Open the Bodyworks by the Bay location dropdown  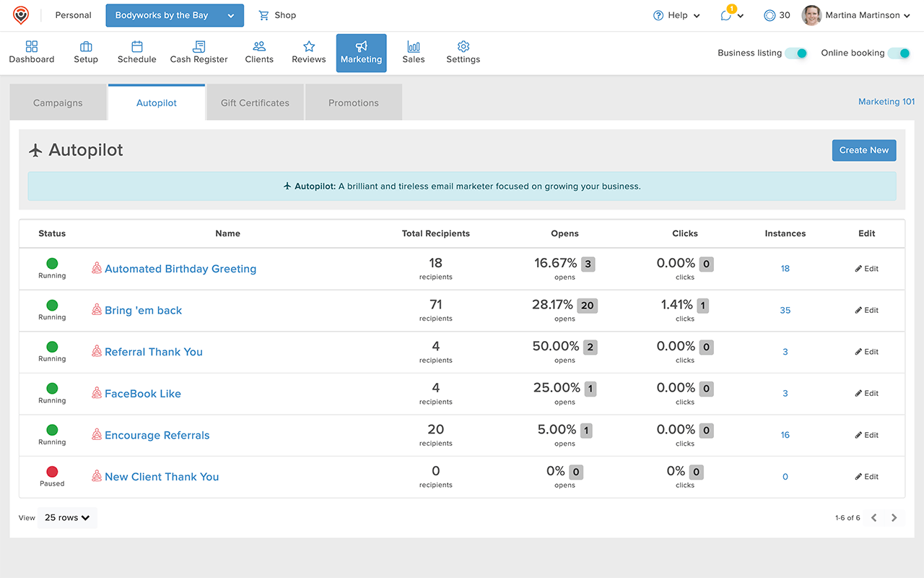coord(174,14)
